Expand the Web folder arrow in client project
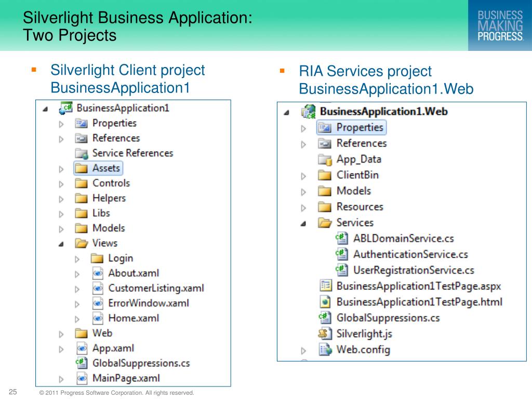Image resolution: width=532 pixels, height=399 pixels. (61, 334)
